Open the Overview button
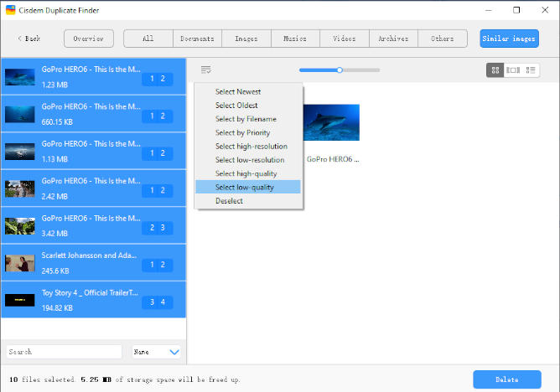The height and width of the screenshot is (392, 560). [89, 39]
